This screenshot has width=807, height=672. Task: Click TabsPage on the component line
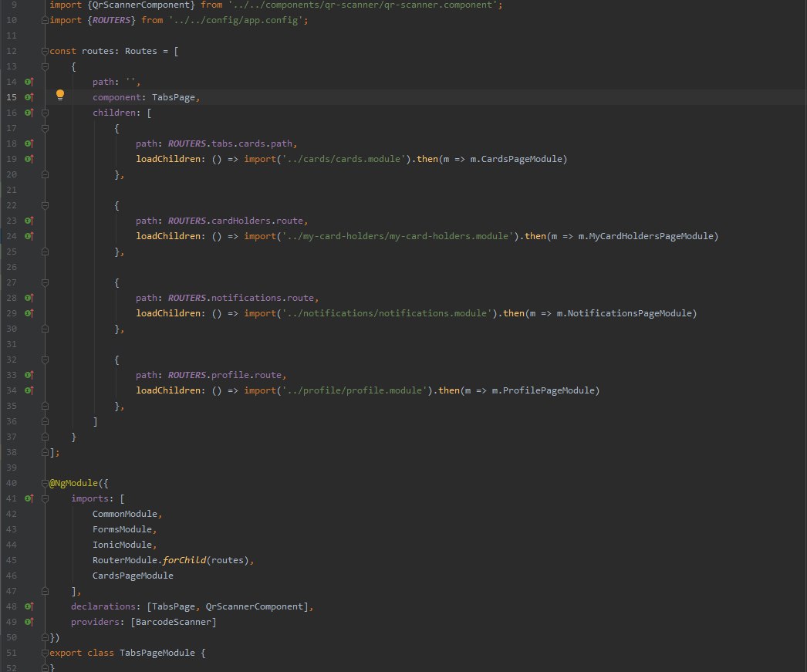pyautogui.click(x=174, y=97)
